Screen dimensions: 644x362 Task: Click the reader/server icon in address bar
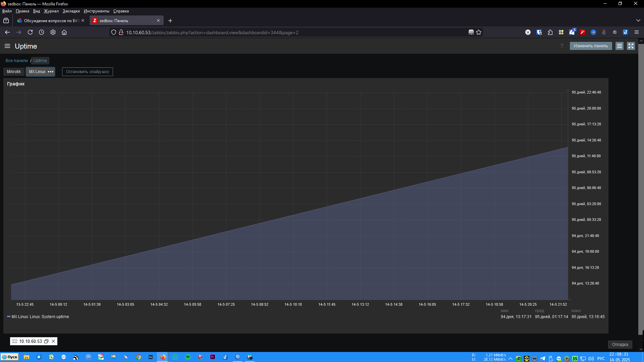click(471, 32)
